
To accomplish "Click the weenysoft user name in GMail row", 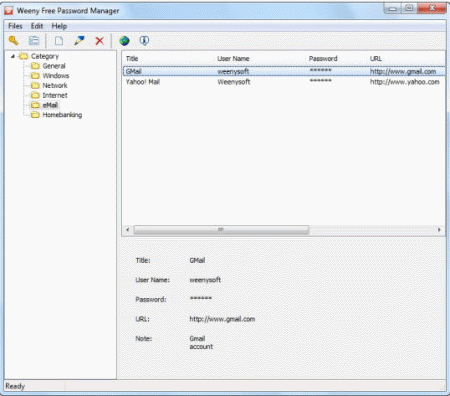I will coord(233,71).
